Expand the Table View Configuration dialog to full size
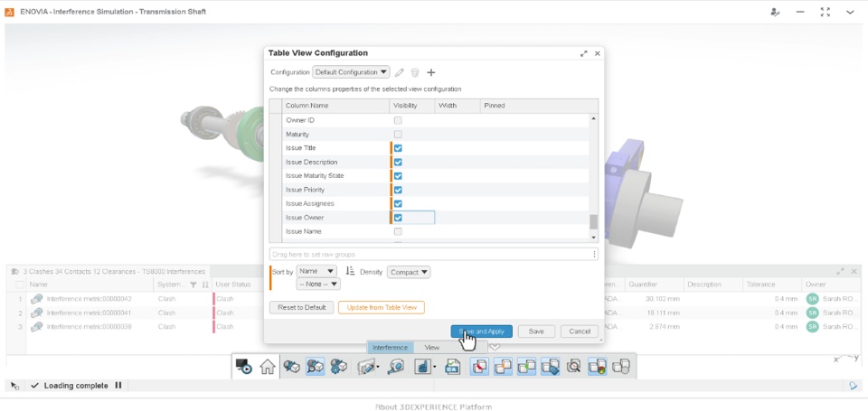Image resolution: width=868 pixels, height=411 pixels. (x=583, y=53)
